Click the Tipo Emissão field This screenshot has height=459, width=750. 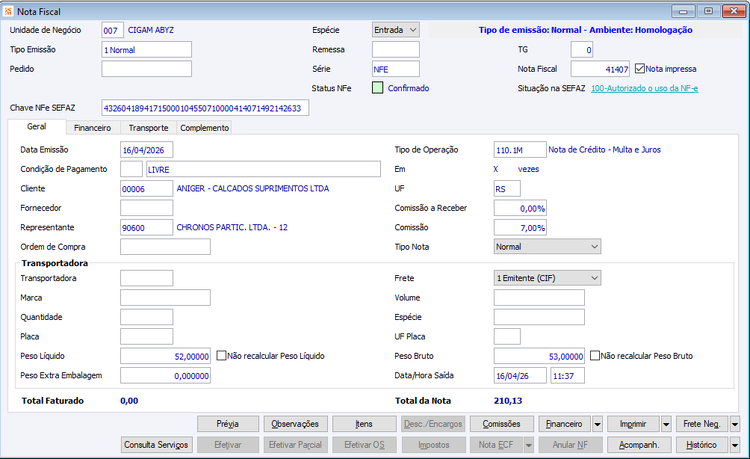pos(146,50)
